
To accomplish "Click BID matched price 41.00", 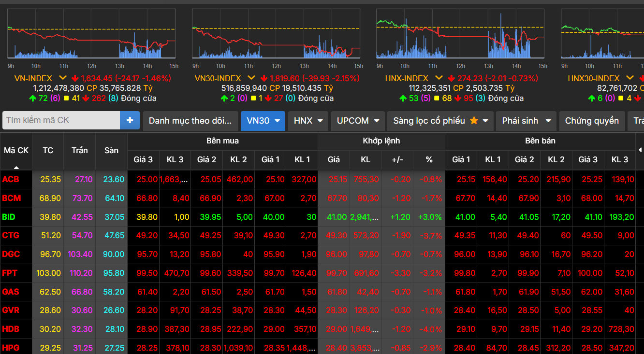I will pos(337,217).
